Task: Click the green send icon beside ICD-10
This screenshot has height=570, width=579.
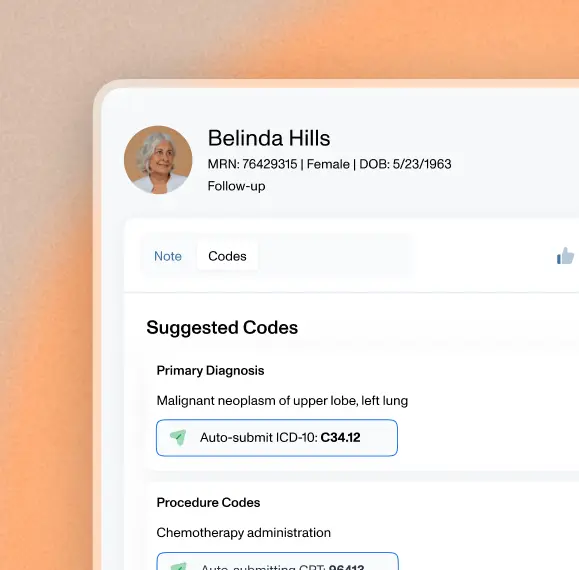Action: pos(178,437)
